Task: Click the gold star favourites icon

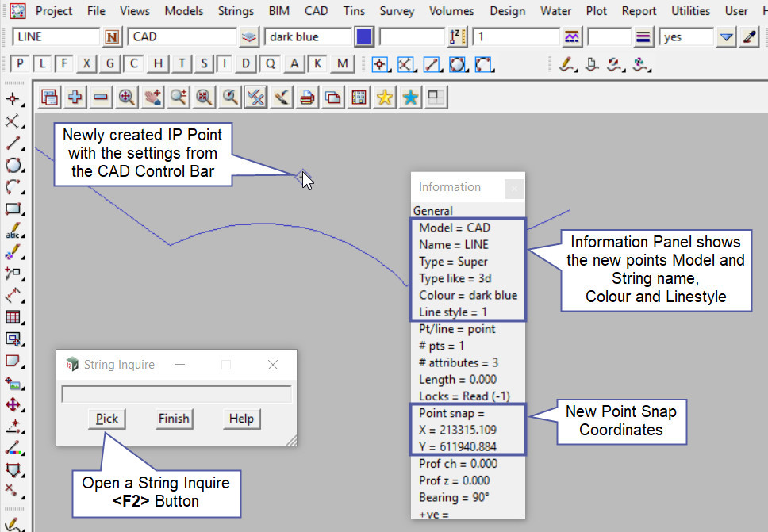Action: click(385, 98)
